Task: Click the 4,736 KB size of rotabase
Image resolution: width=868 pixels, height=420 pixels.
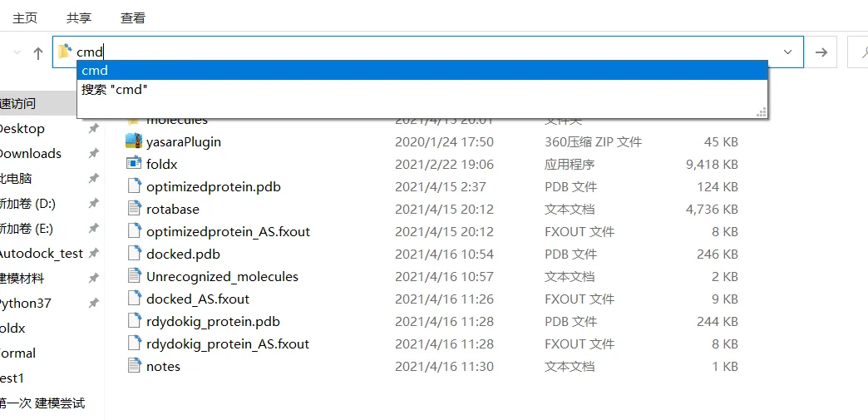Action: [x=712, y=210]
